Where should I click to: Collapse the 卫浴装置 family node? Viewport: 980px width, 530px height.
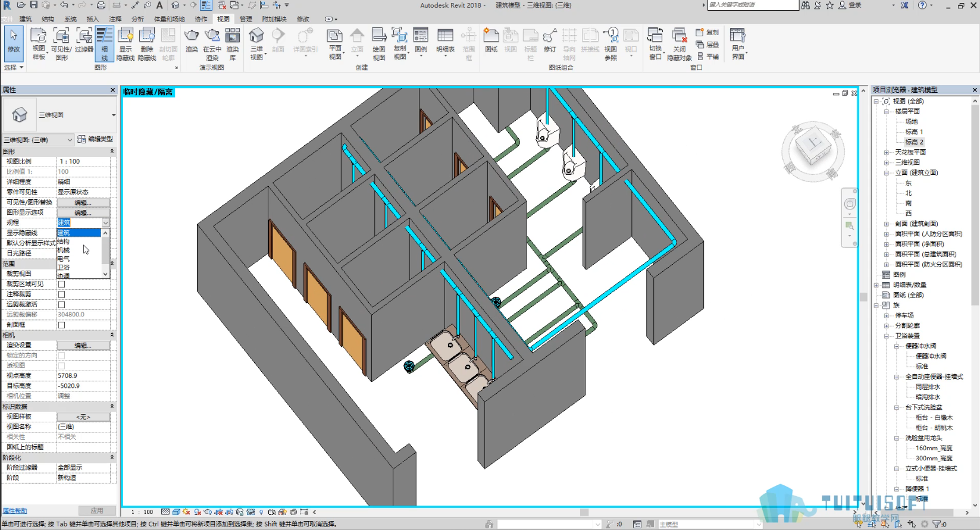coord(886,335)
